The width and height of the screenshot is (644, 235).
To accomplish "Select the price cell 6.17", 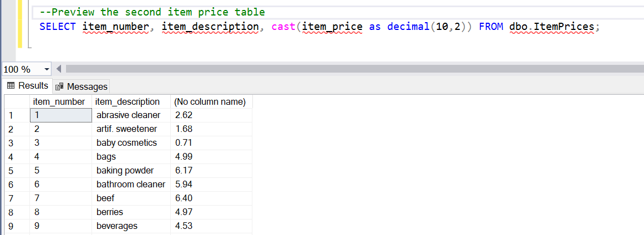I will pyautogui.click(x=211, y=171).
